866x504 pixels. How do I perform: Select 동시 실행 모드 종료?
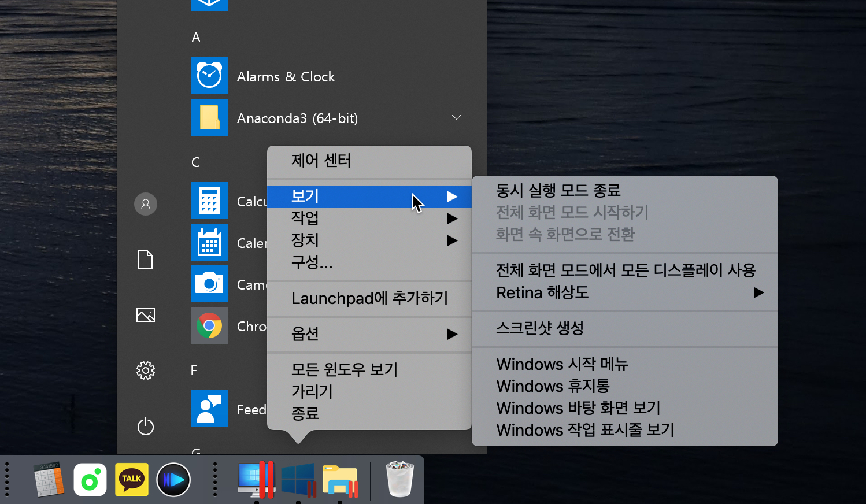tap(625, 190)
